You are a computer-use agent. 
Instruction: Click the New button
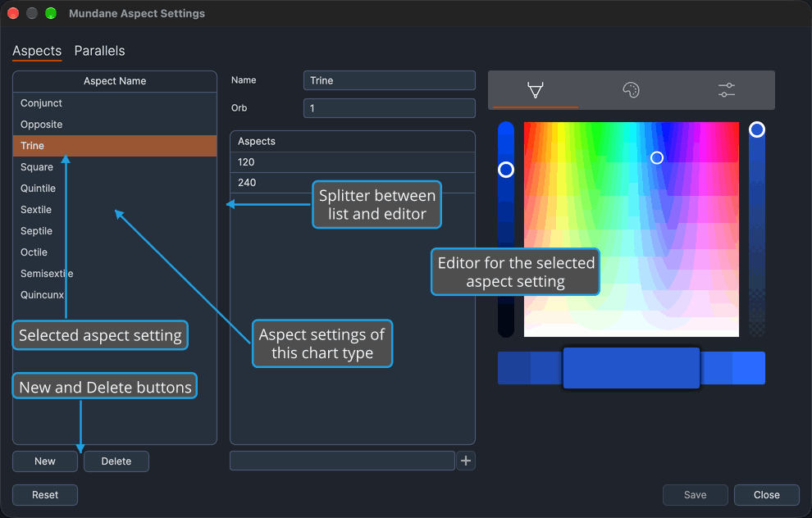click(45, 461)
